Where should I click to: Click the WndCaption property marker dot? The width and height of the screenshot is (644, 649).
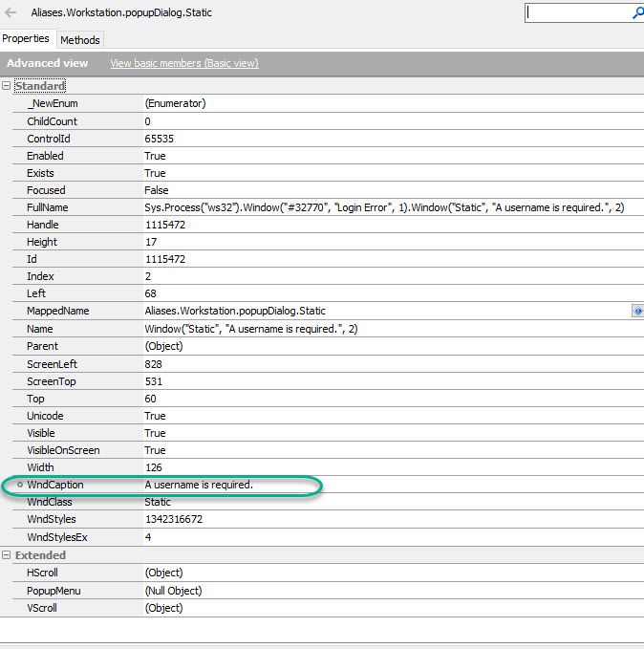[19, 486]
